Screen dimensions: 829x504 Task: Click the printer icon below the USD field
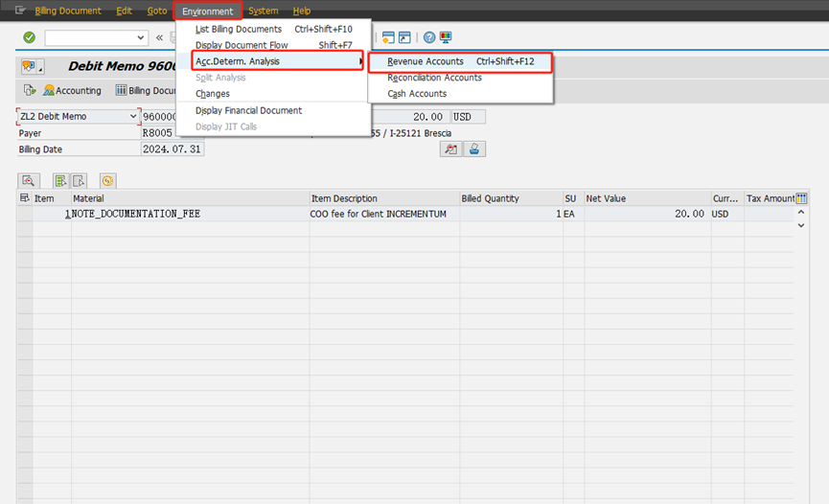click(x=475, y=149)
